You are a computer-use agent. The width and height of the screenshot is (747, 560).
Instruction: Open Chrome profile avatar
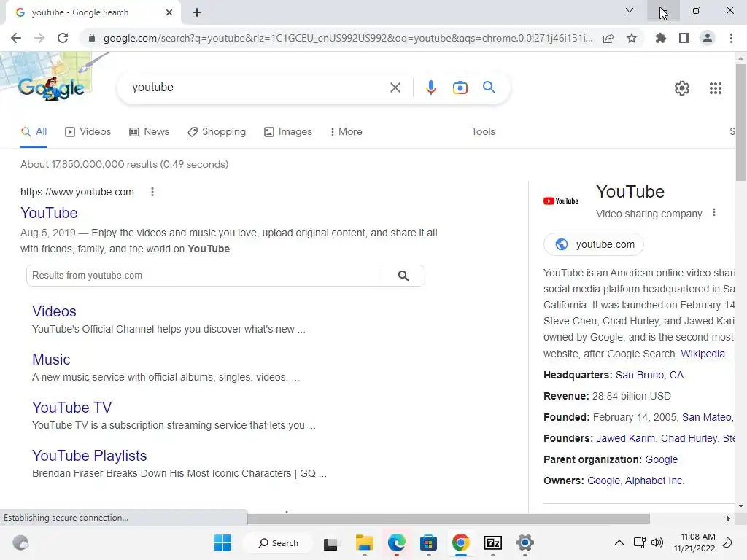pos(708,38)
